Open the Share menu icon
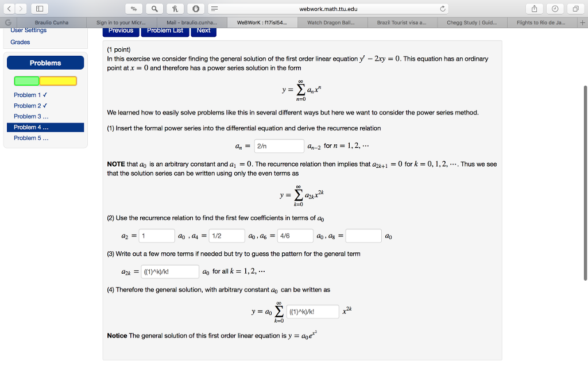 click(535, 9)
